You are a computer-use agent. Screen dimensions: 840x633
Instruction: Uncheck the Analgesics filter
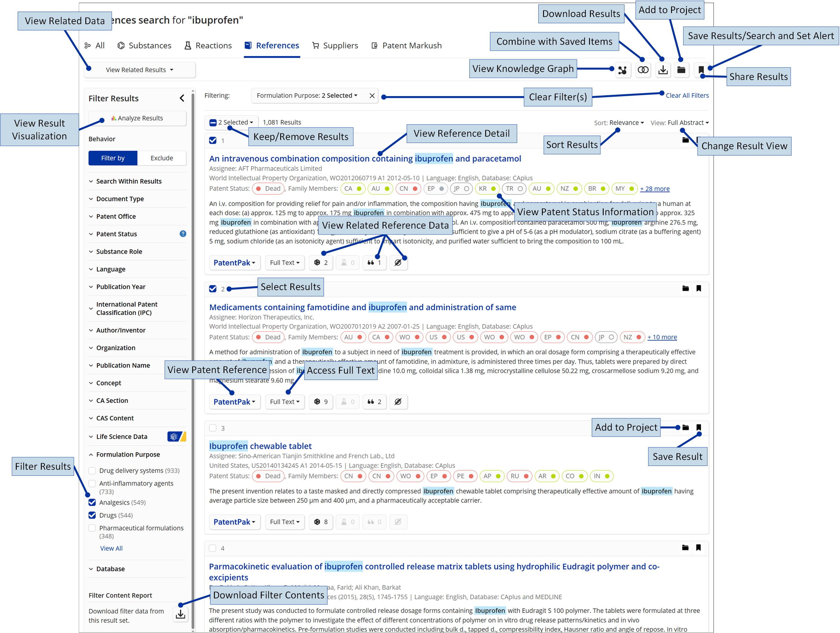(92, 503)
